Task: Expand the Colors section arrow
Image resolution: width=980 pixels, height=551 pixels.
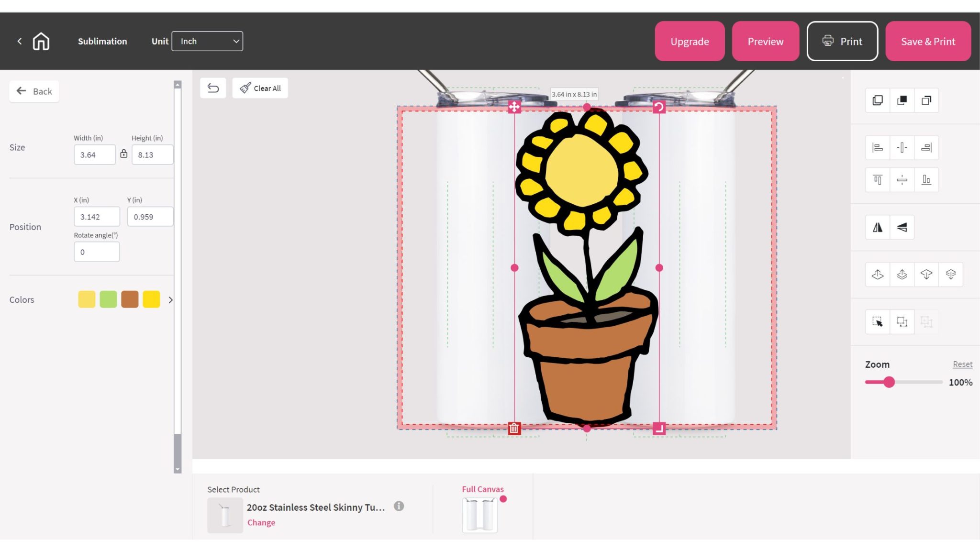Action: click(x=170, y=299)
